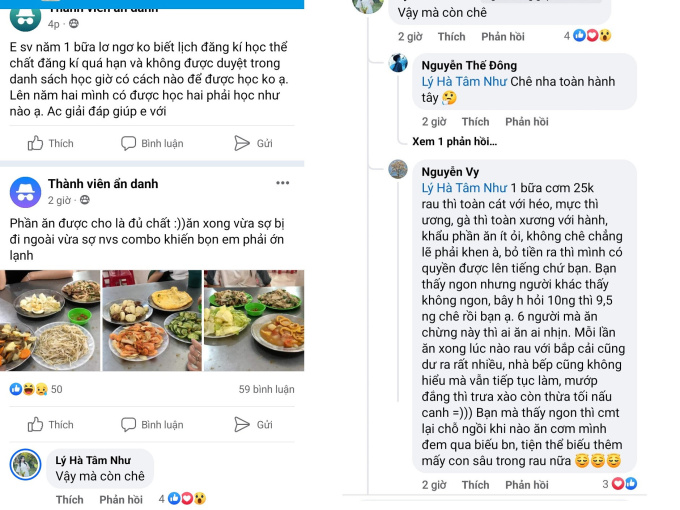
Task: Like Nguyễn Vy's long comment
Action: click(x=475, y=484)
